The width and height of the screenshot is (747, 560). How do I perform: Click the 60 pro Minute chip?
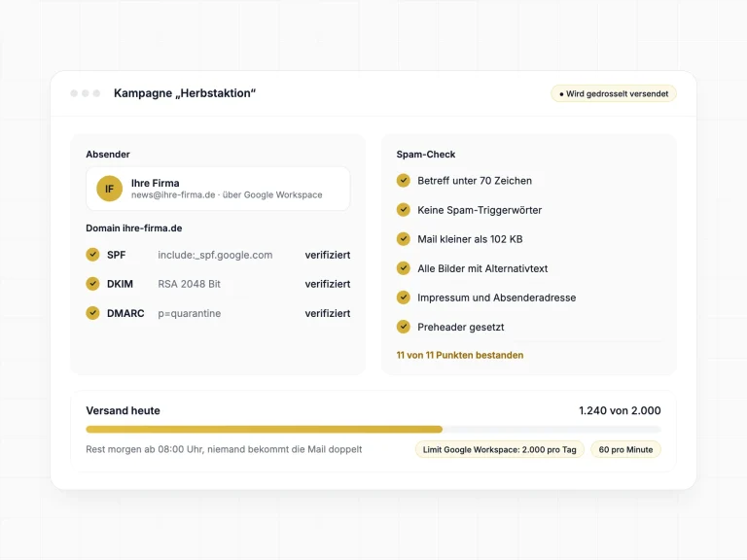(x=625, y=449)
